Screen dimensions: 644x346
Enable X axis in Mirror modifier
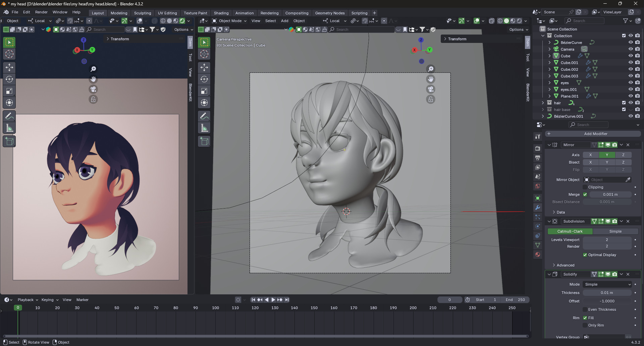click(x=591, y=155)
